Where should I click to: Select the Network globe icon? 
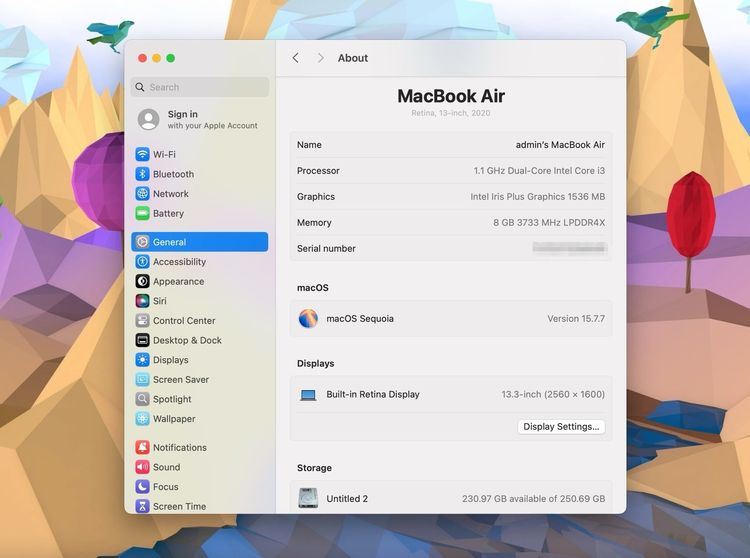(x=142, y=194)
